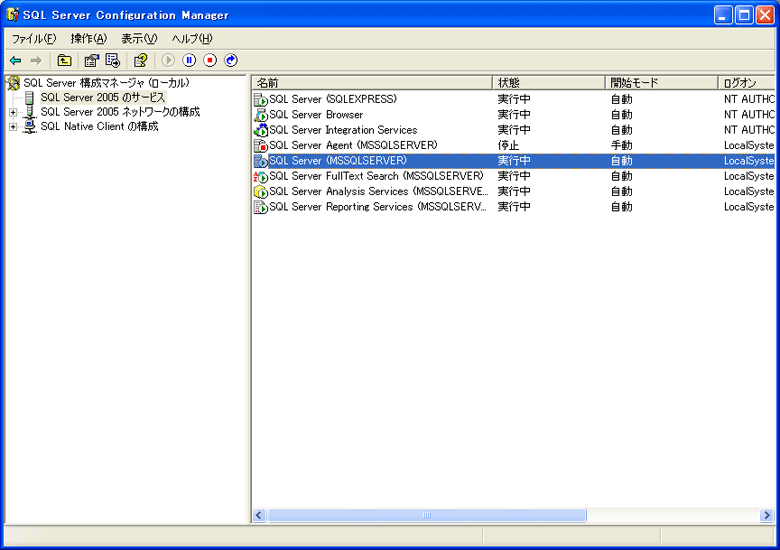Viewport: 780px width, 550px height.
Task: Select SQL Native Client の構成 label
Action: pos(99,126)
